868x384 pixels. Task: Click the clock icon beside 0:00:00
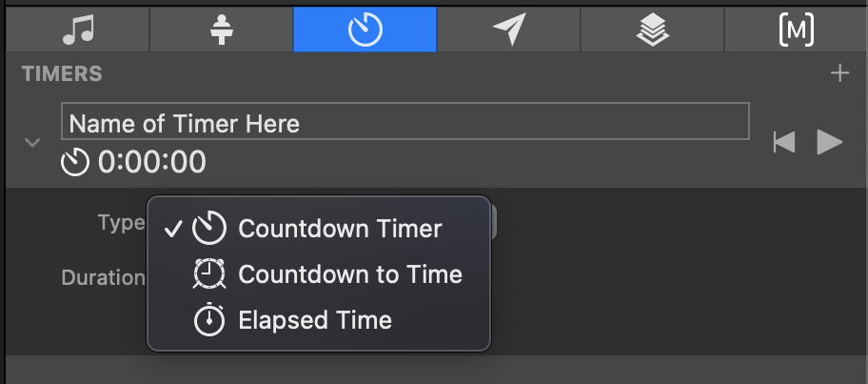click(75, 163)
